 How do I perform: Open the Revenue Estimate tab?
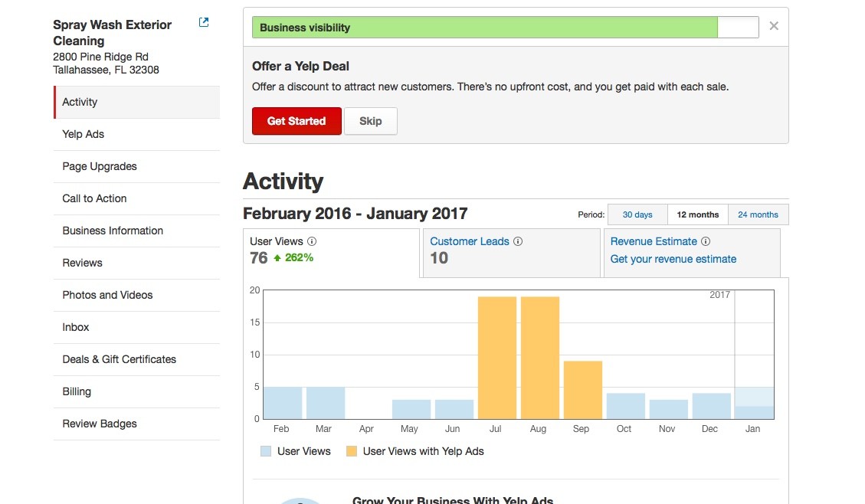click(x=692, y=253)
